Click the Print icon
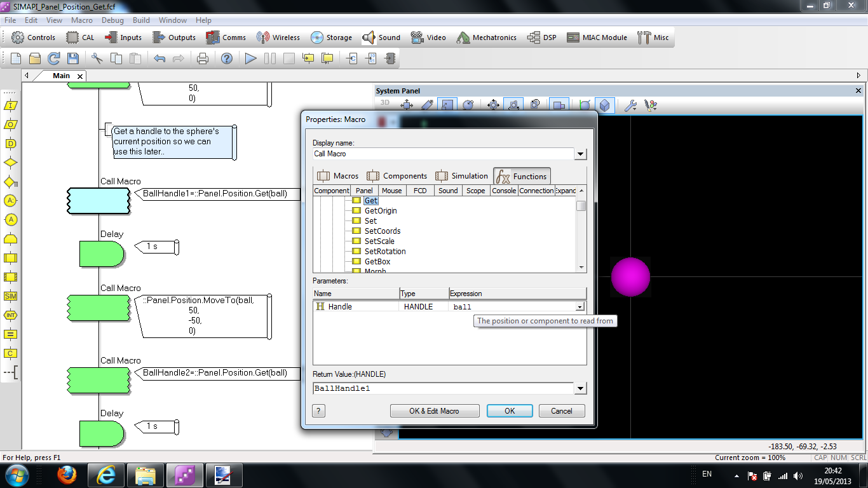868x488 pixels. (203, 58)
